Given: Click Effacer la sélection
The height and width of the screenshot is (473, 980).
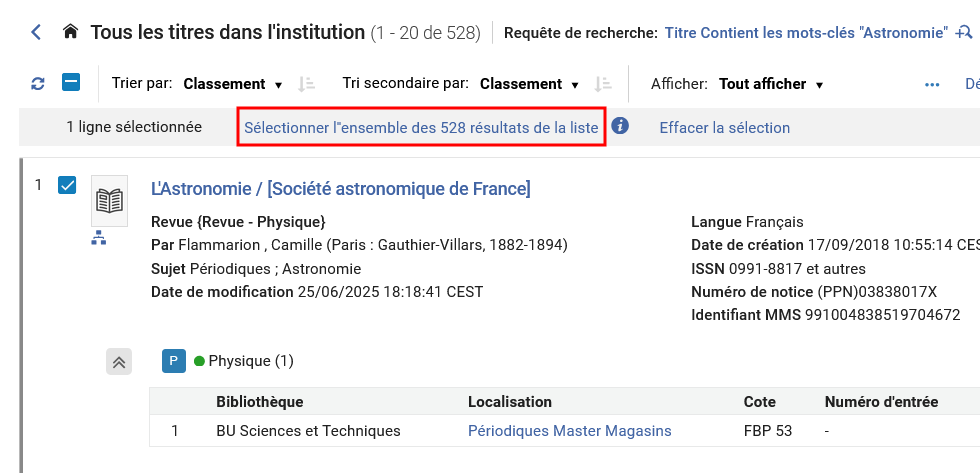Looking at the screenshot, I should pyautogui.click(x=724, y=128).
